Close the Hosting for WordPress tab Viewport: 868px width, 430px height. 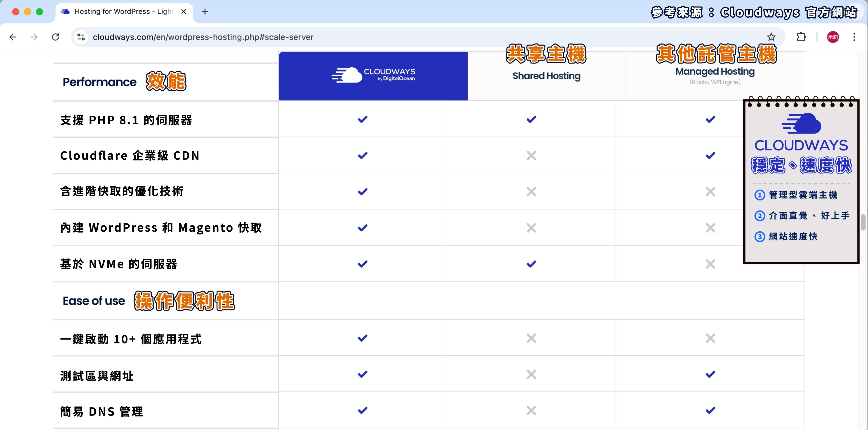[184, 12]
